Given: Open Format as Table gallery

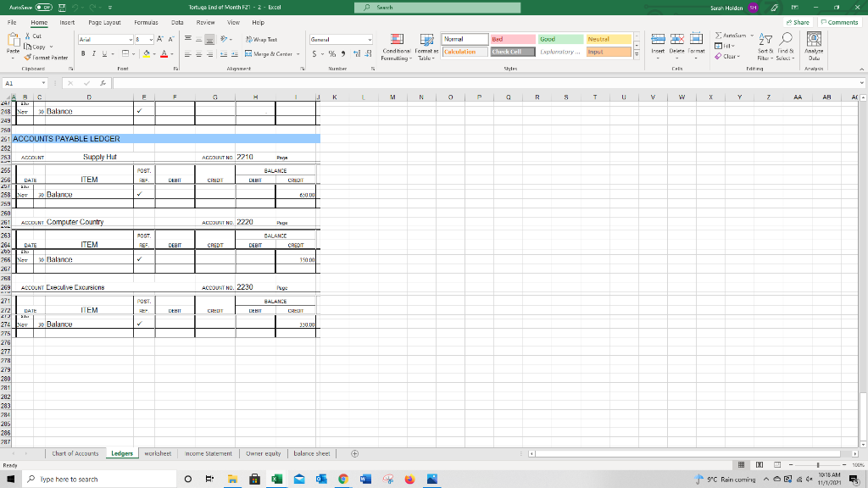Looking at the screenshot, I should pyautogui.click(x=426, y=47).
